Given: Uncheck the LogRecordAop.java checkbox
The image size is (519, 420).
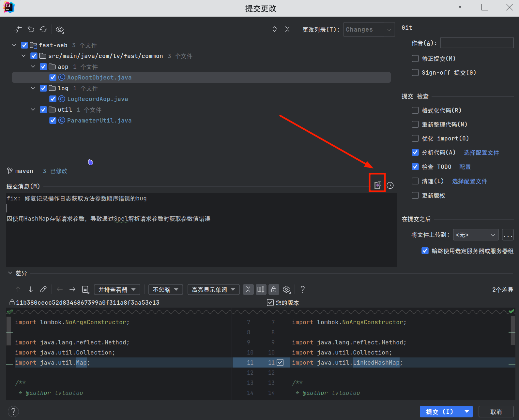Looking at the screenshot, I should (53, 99).
